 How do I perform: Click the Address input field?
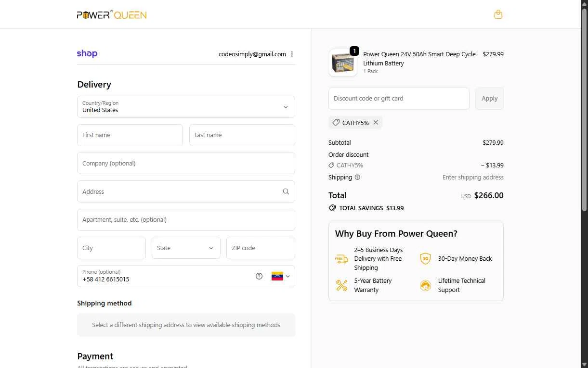tap(186, 191)
